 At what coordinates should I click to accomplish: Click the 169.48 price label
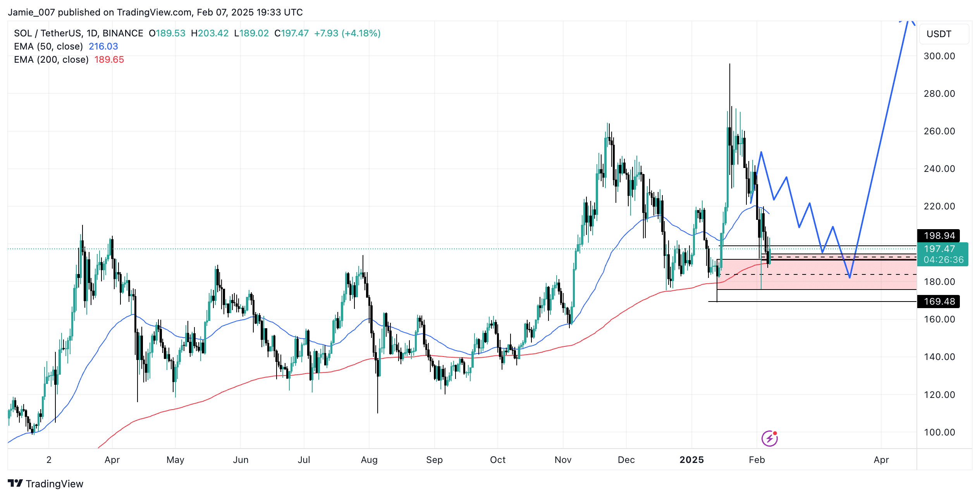pos(938,301)
